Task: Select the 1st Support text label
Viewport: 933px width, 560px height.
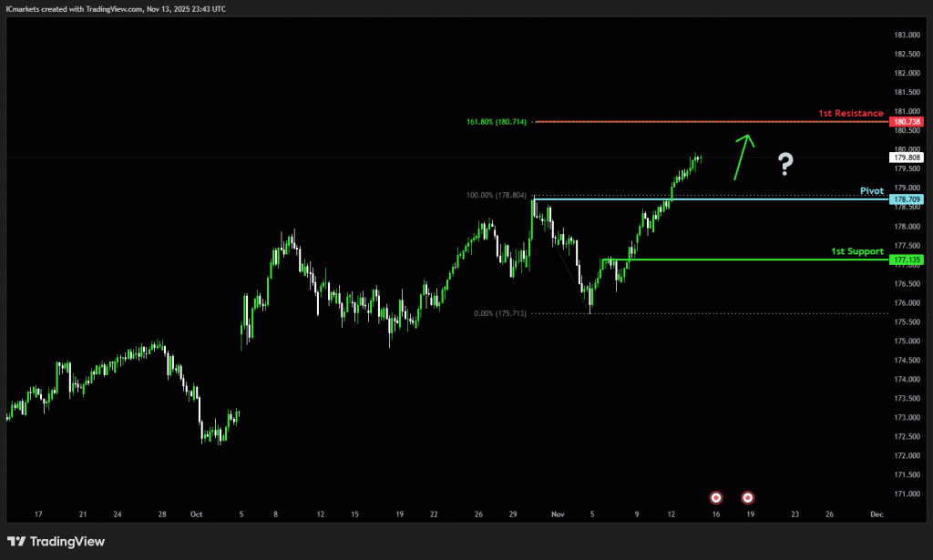Action: [x=856, y=251]
